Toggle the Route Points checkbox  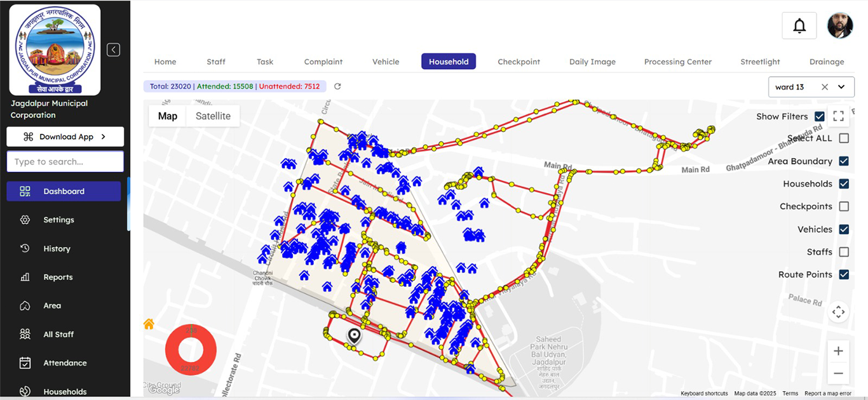click(844, 274)
